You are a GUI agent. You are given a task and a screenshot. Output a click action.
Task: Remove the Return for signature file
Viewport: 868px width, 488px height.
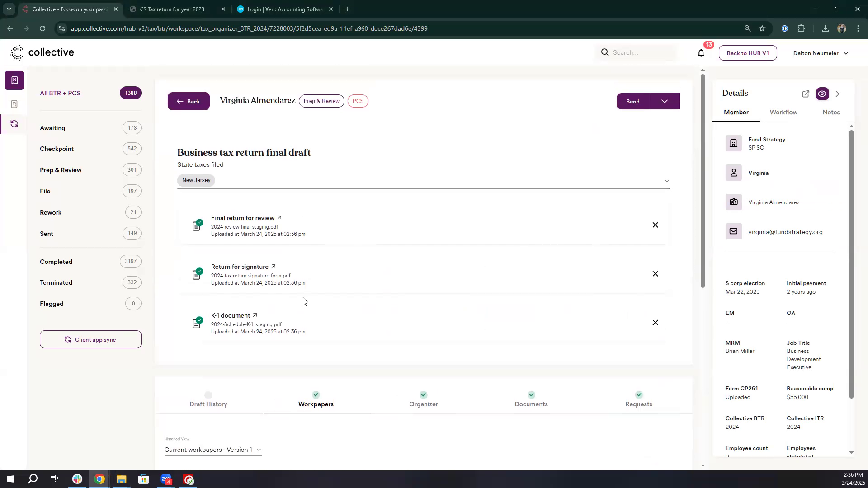(655, 274)
